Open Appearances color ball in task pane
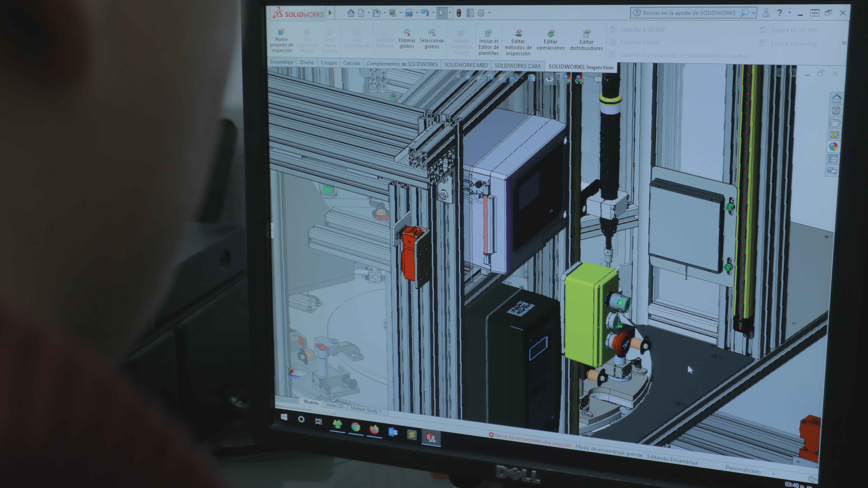The image size is (868, 488). [x=834, y=146]
